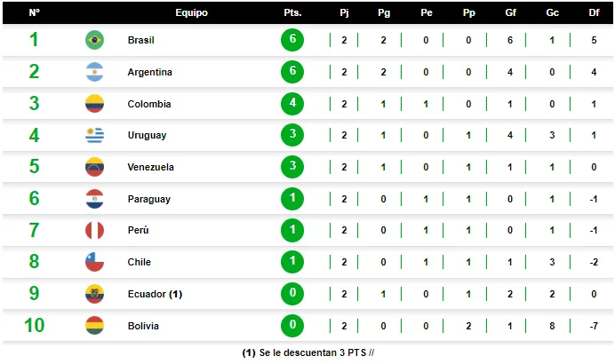Image resolution: width=615 pixels, height=364 pixels.
Task: Click the Bolivia flag icon
Action: (94, 326)
